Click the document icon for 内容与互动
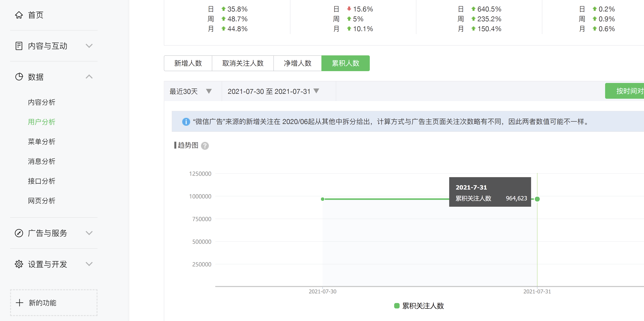Image resolution: width=644 pixels, height=321 pixels. tap(19, 46)
